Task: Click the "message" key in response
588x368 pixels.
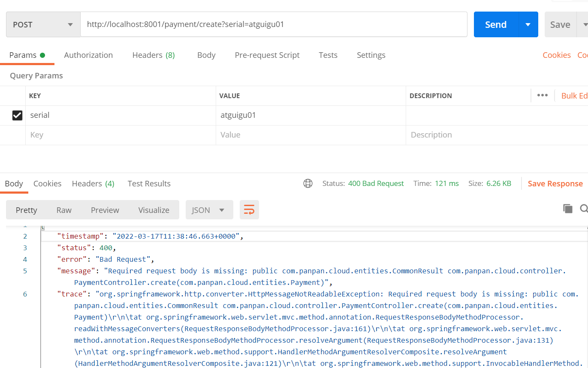Action: click(76, 271)
